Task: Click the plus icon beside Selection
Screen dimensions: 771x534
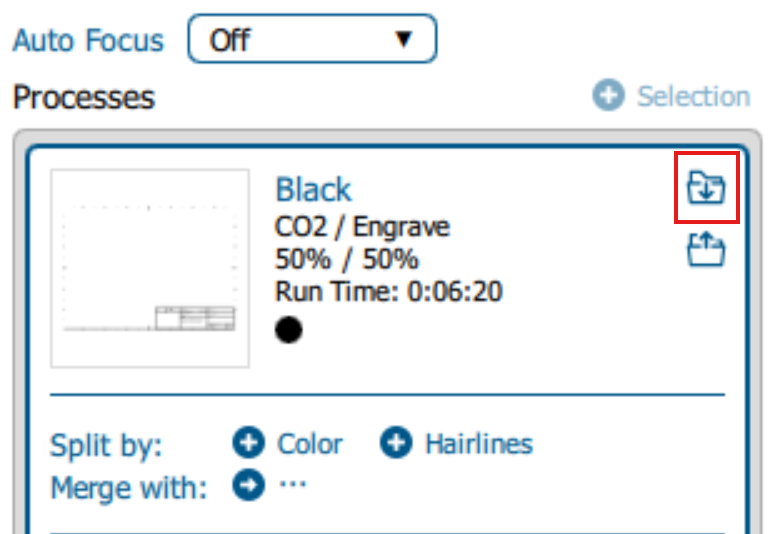Action: (x=608, y=95)
